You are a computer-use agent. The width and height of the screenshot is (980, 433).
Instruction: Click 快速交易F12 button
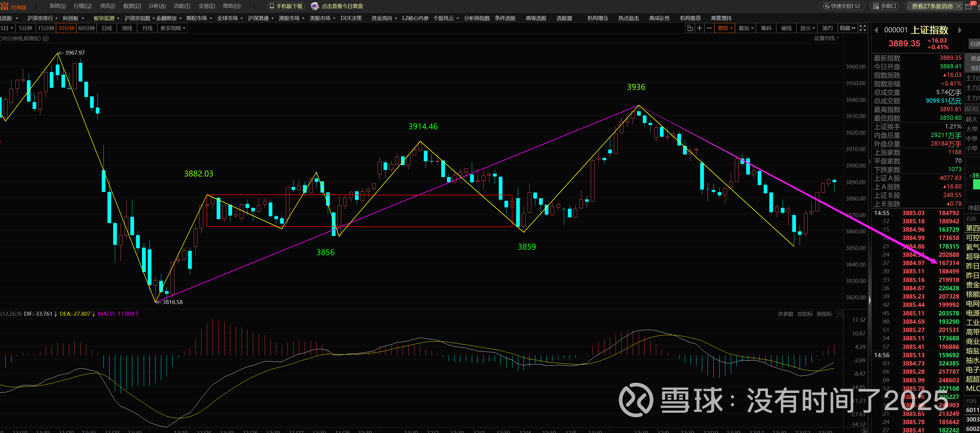tap(841, 6)
